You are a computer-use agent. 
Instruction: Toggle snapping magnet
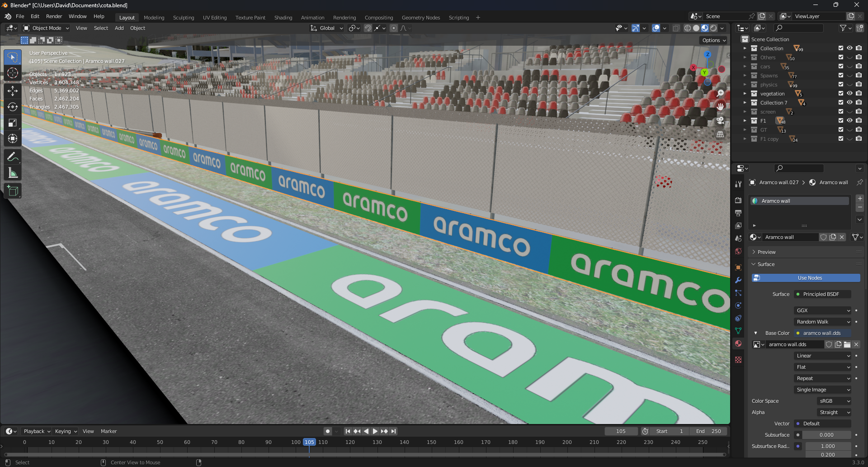click(368, 28)
